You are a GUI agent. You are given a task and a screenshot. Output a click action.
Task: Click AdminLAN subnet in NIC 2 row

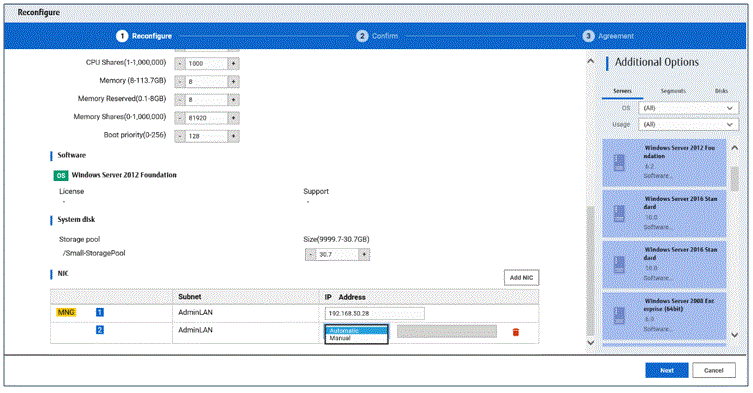(195, 330)
